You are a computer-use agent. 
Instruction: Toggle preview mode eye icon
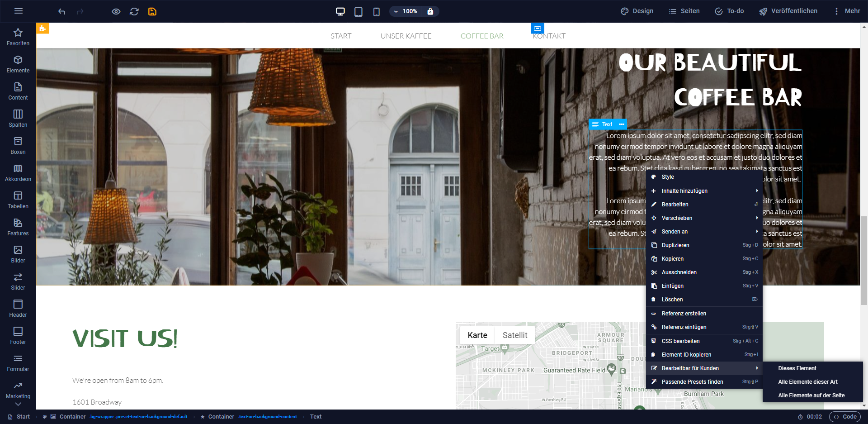point(116,11)
